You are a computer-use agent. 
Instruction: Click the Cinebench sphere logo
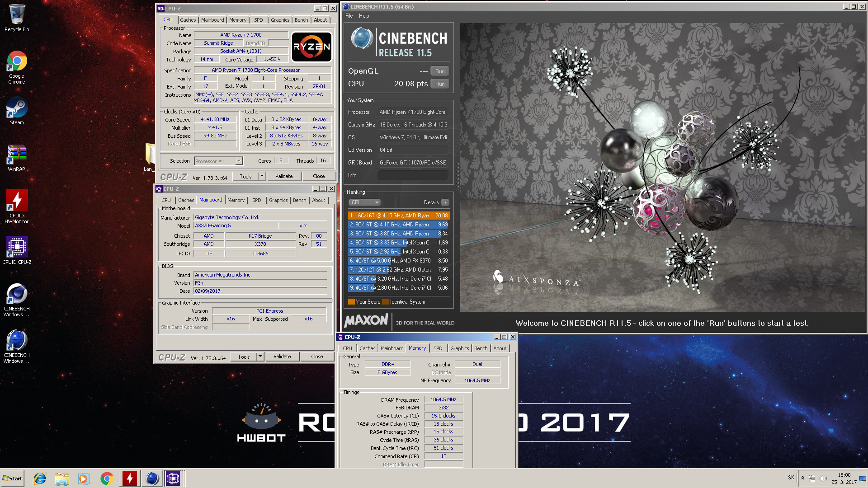point(362,38)
